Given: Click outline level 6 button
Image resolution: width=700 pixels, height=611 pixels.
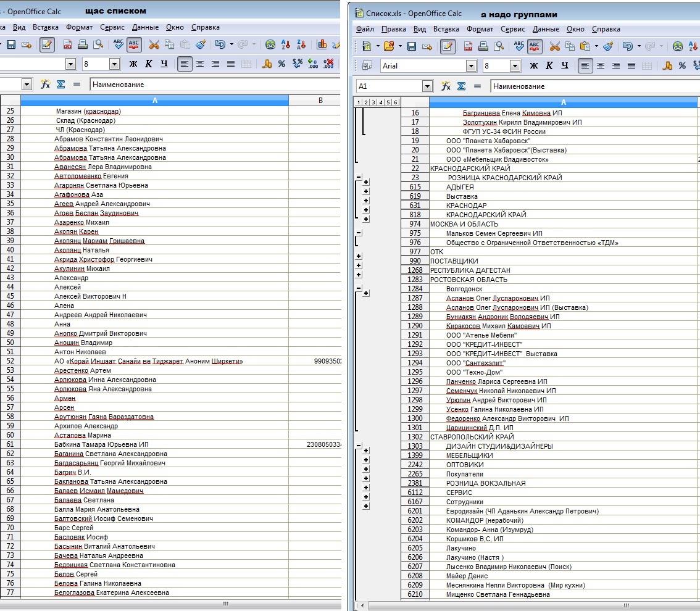Looking at the screenshot, I should tap(395, 102).
